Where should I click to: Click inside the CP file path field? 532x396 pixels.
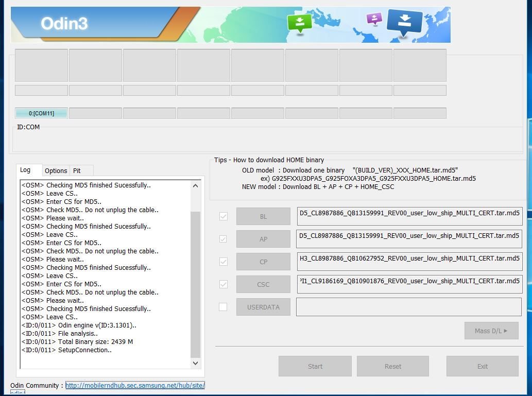(409, 262)
